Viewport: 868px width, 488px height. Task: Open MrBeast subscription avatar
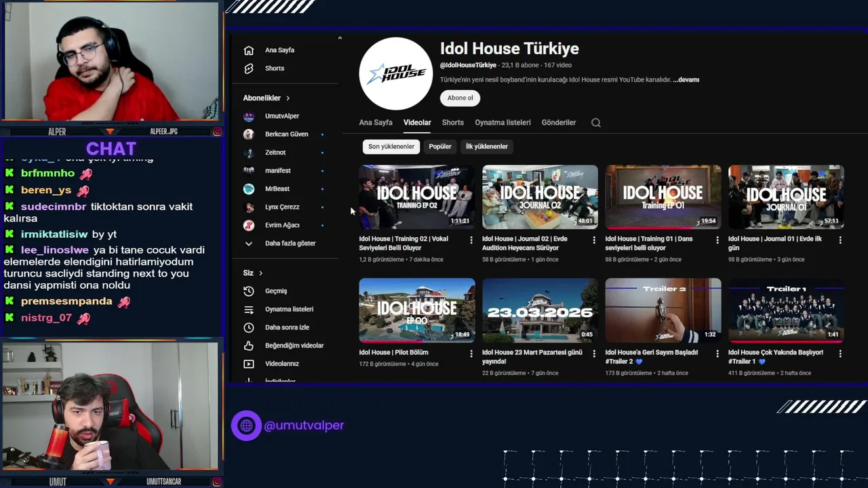tap(249, 188)
